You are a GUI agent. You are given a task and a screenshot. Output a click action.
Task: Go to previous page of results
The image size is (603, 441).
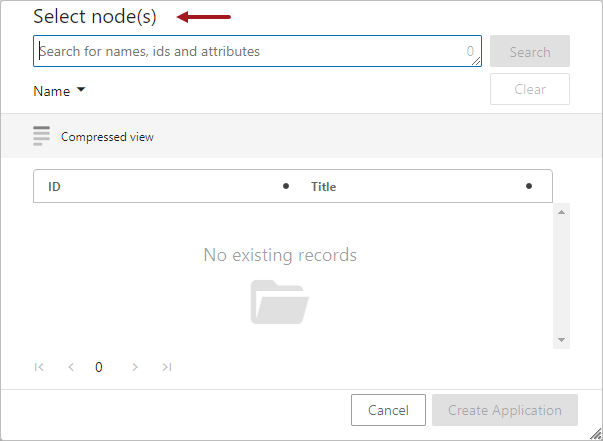71,367
